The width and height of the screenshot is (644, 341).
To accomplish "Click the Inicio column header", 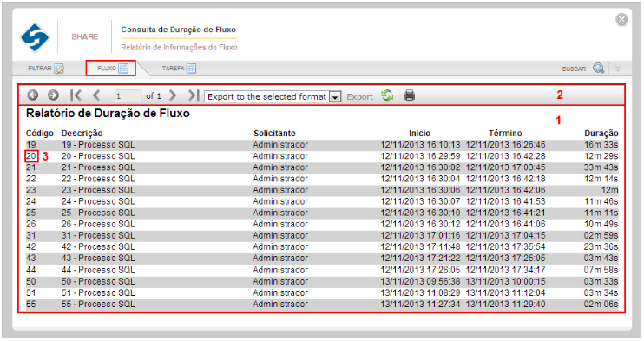I will click(419, 133).
